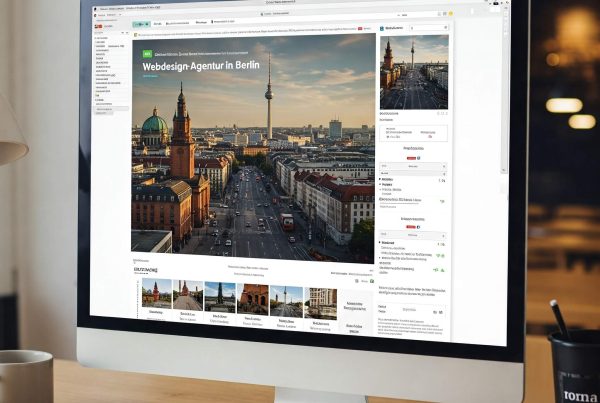Select gallery thumbnail of TV tower avenue

click(286, 301)
